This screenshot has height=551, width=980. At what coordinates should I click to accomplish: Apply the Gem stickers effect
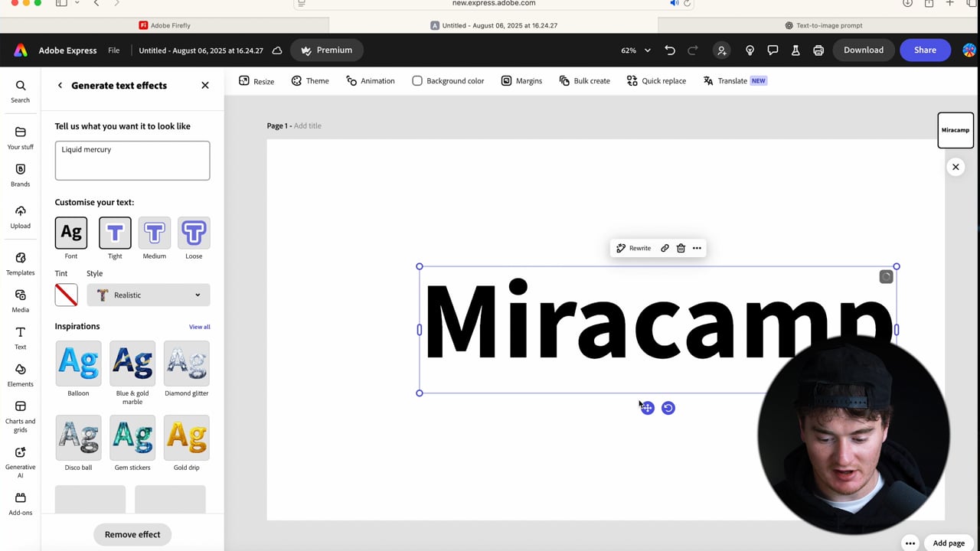(132, 438)
